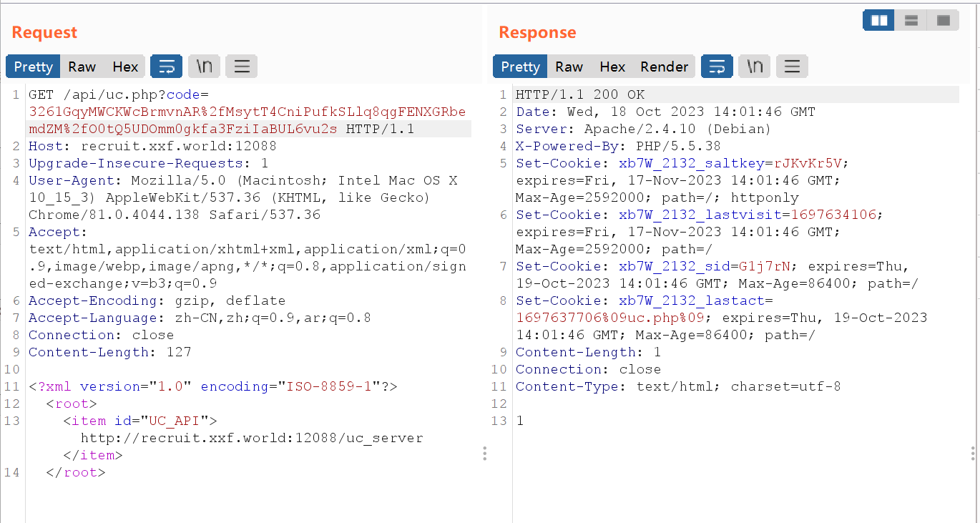Click the Date header in response
Image resolution: width=980 pixels, height=523 pixels.
[x=665, y=112]
